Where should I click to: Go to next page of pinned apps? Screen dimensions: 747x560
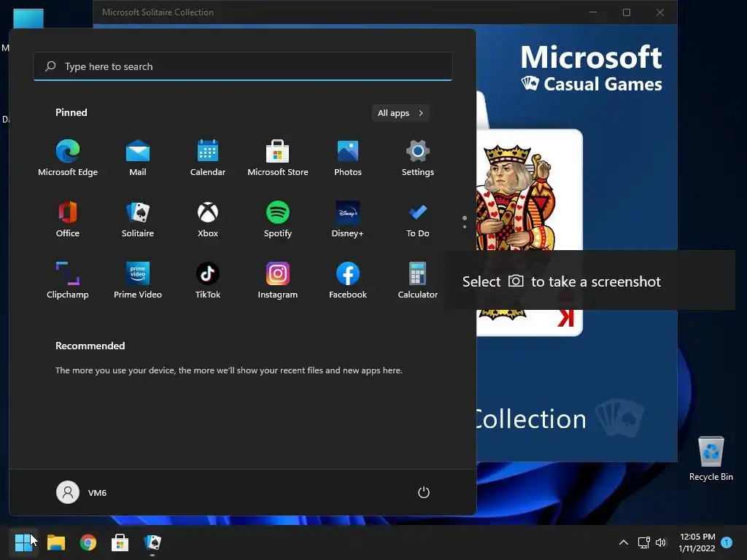tap(465, 227)
